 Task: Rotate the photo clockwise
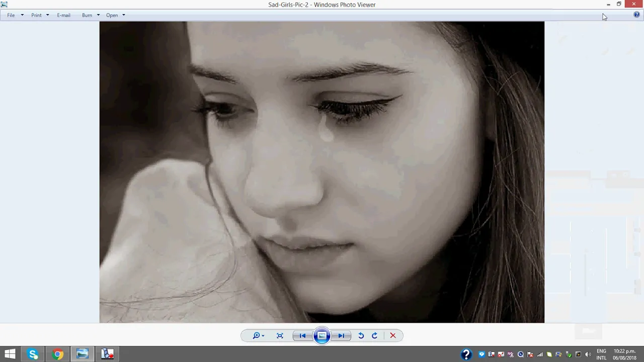374,336
